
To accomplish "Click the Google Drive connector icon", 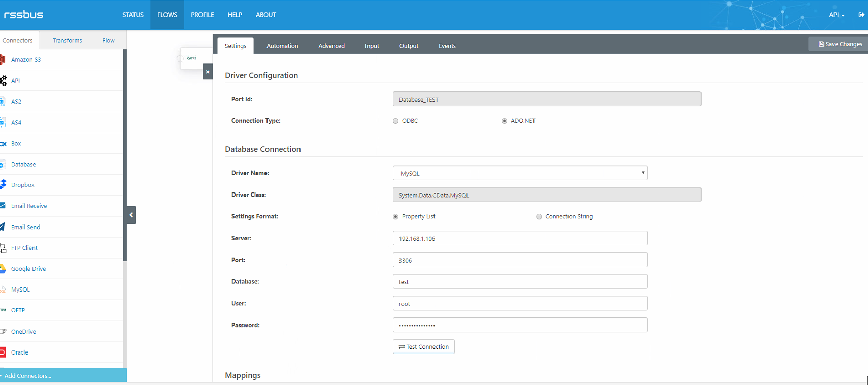I will click(3, 269).
